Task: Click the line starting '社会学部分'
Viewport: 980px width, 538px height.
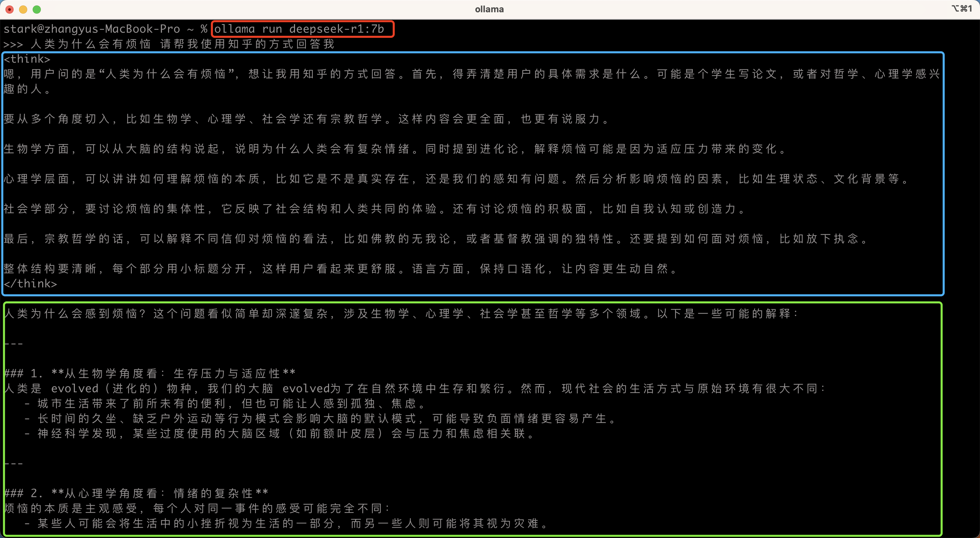Action: point(375,209)
